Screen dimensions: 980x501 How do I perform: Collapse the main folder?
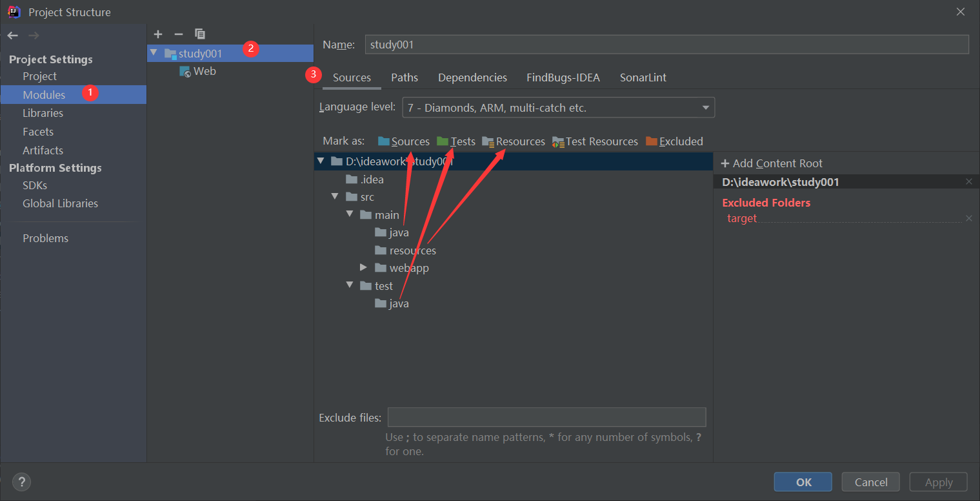tap(350, 214)
